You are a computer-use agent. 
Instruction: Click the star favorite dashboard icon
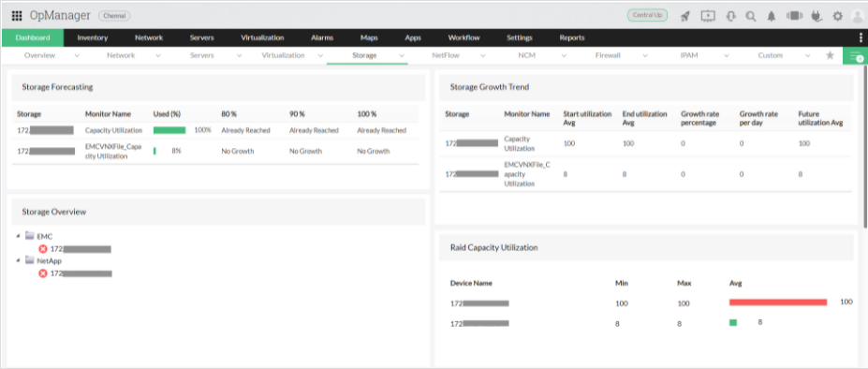tap(830, 55)
